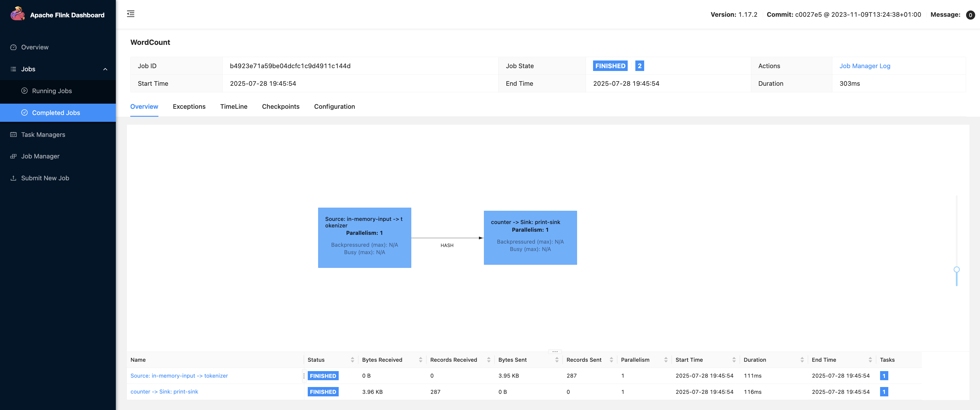Click the 3.95 KB bytes sent cell

coord(509,376)
